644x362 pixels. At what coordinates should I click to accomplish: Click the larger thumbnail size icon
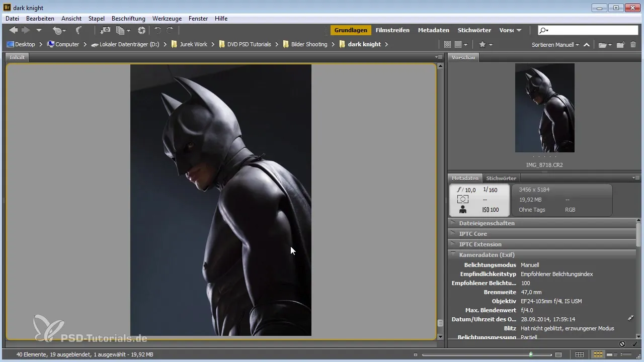(558, 354)
